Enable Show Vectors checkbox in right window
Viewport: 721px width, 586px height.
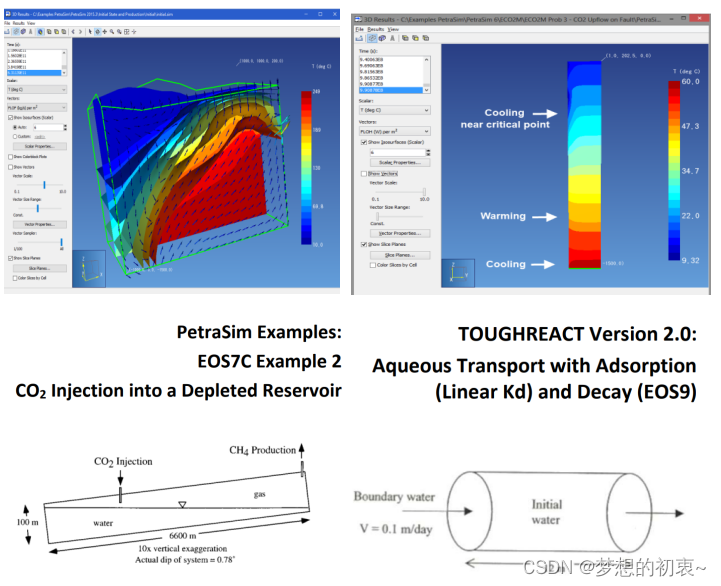[364, 174]
